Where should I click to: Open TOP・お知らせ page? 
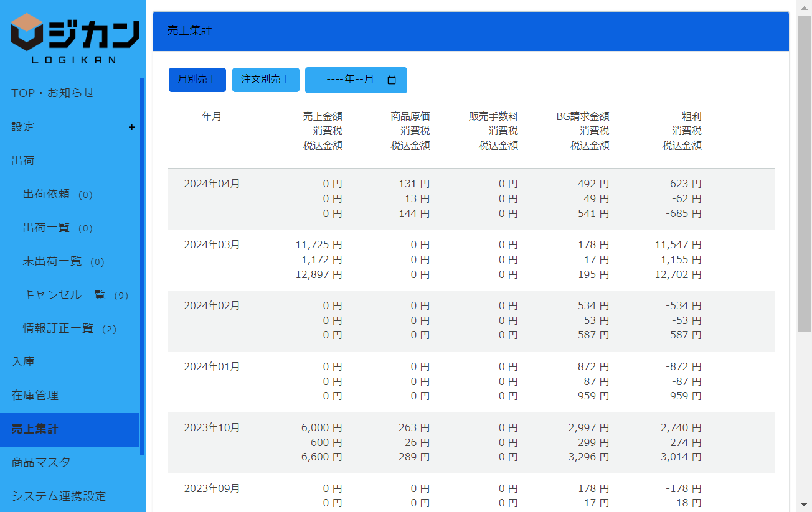pos(53,93)
